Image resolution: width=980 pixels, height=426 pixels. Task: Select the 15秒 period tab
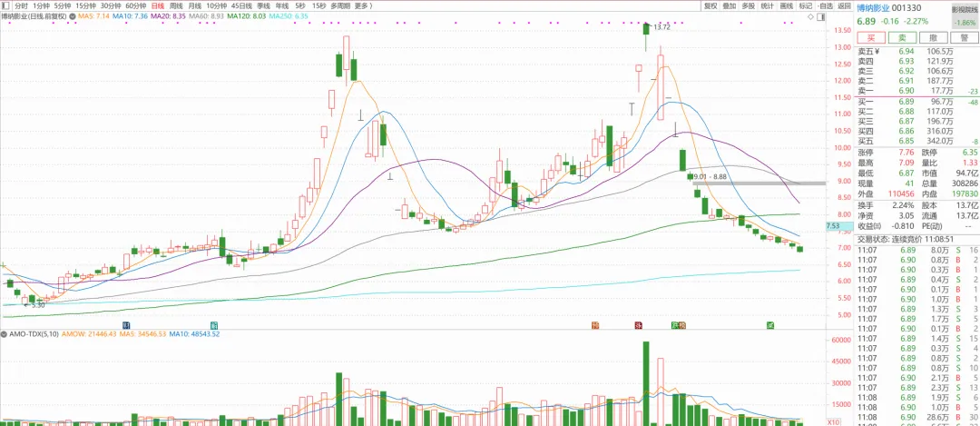318,5
